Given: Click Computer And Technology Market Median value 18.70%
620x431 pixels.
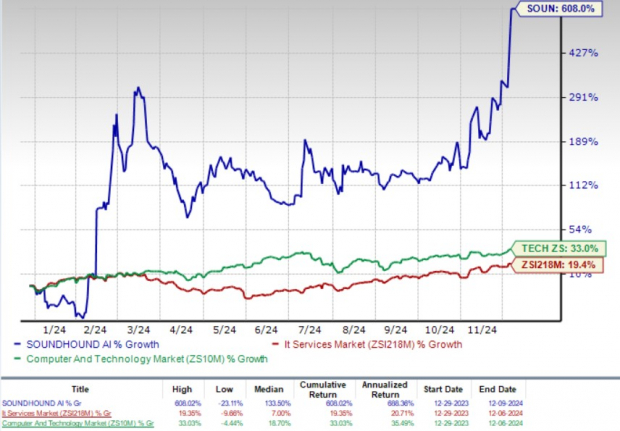Looking at the screenshot, I should (280, 423).
